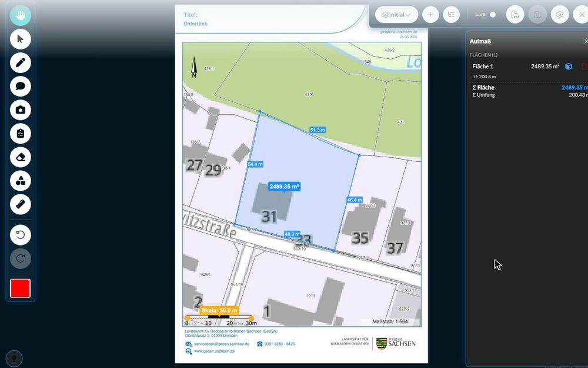The width and height of the screenshot is (588, 368).
Task: Click the 54.4 m edge label
Action: pyautogui.click(x=255, y=164)
